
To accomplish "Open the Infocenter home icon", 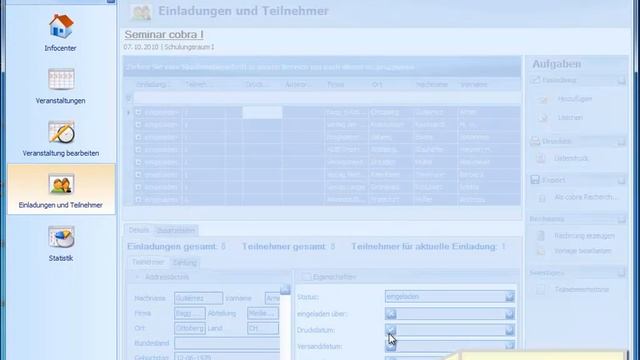I will (61, 26).
